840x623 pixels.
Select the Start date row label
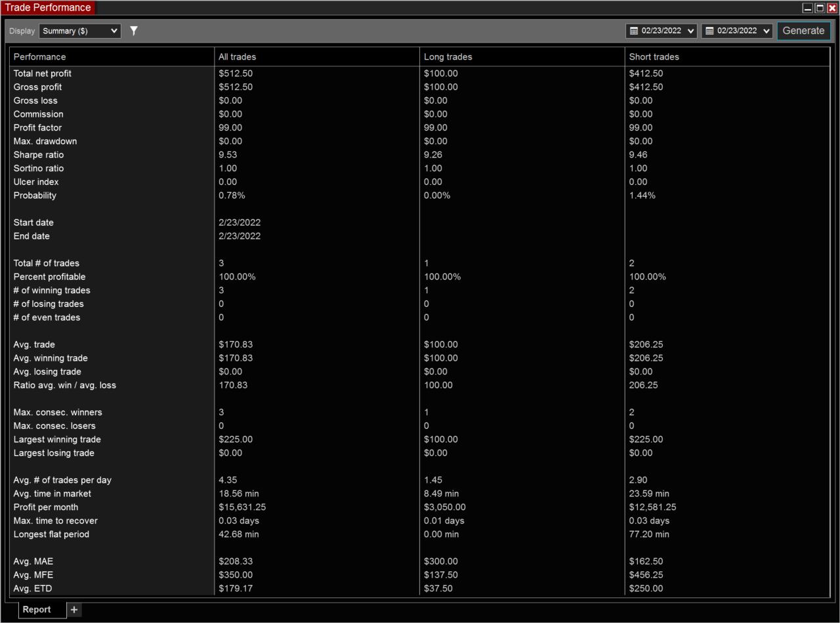point(33,222)
